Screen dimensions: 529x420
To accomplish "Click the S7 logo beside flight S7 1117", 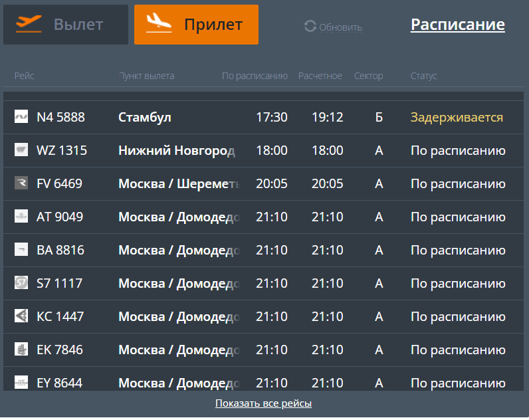I will click(x=21, y=282).
